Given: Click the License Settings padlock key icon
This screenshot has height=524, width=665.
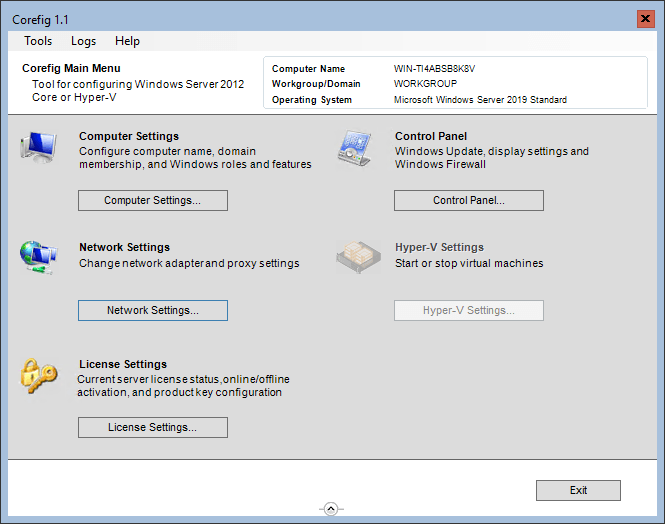Looking at the screenshot, I should click(x=39, y=376).
